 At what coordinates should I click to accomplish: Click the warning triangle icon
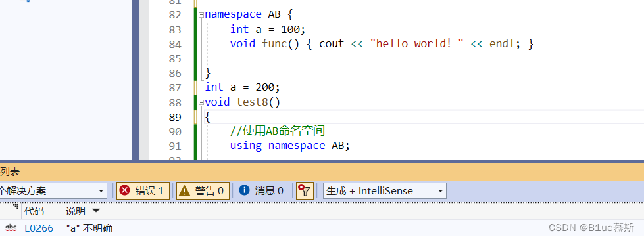[185, 190]
